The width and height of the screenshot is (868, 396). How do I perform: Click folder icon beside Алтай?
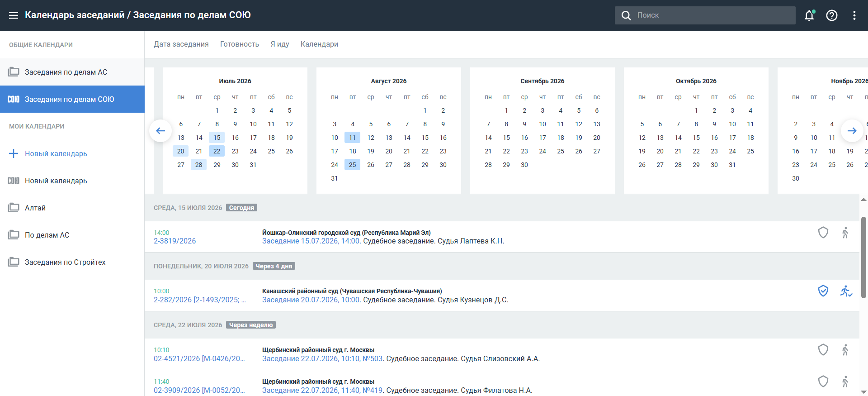(x=14, y=208)
